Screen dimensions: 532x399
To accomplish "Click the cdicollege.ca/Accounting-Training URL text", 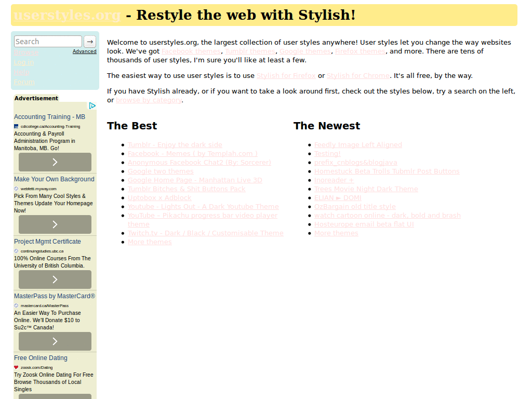I will coord(50,127).
